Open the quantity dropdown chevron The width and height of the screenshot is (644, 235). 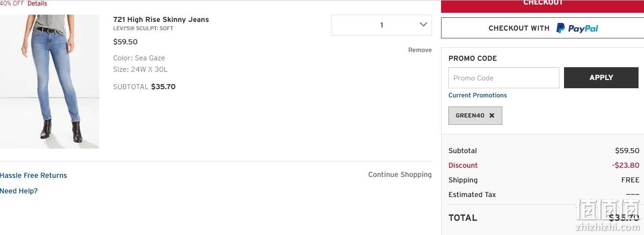coord(423,25)
